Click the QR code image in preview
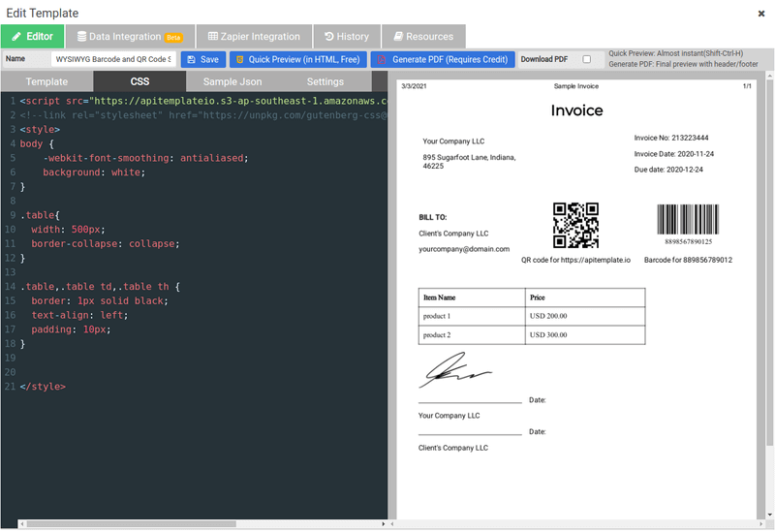This screenshot has width=775, height=532. point(575,225)
